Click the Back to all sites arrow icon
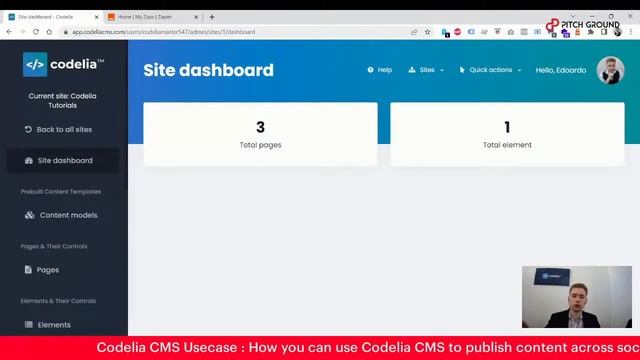 [x=28, y=129]
